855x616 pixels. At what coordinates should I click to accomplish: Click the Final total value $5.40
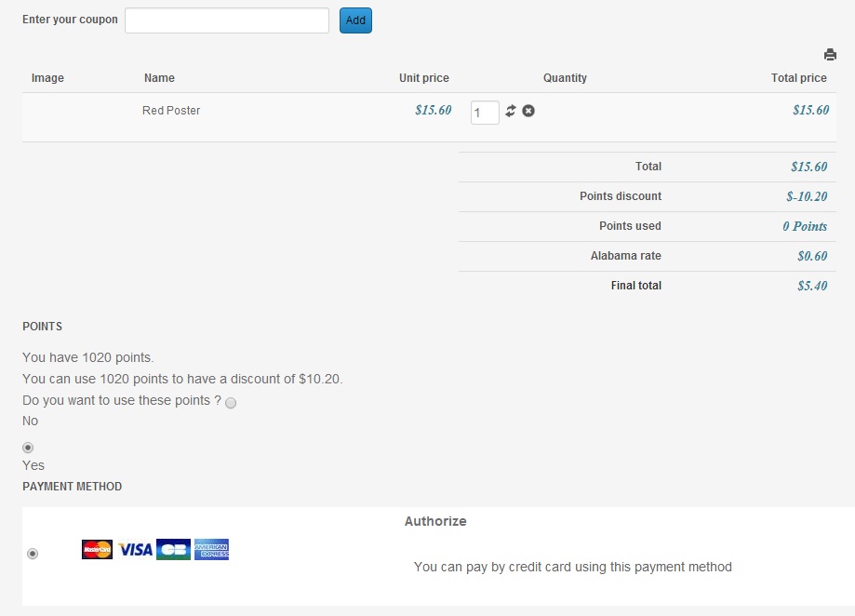pos(812,286)
